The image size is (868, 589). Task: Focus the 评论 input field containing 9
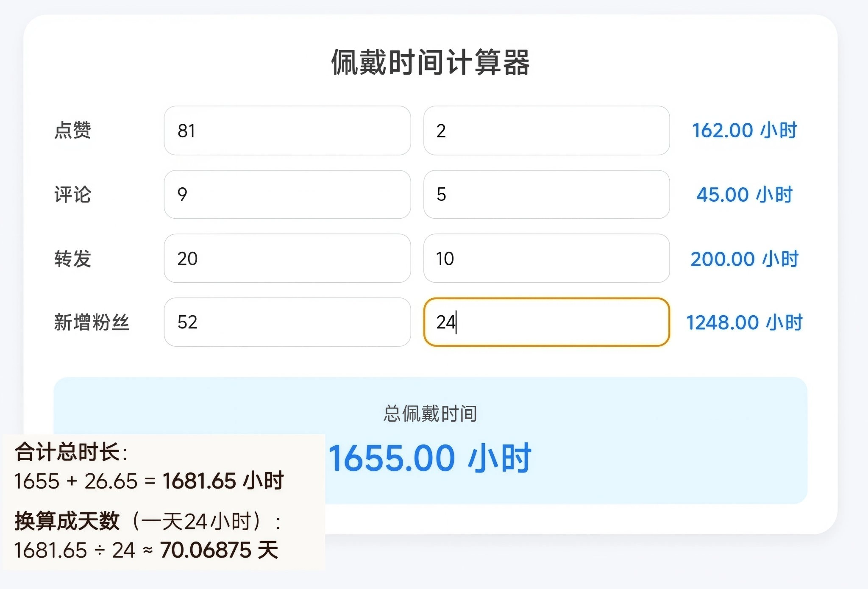click(x=287, y=194)
